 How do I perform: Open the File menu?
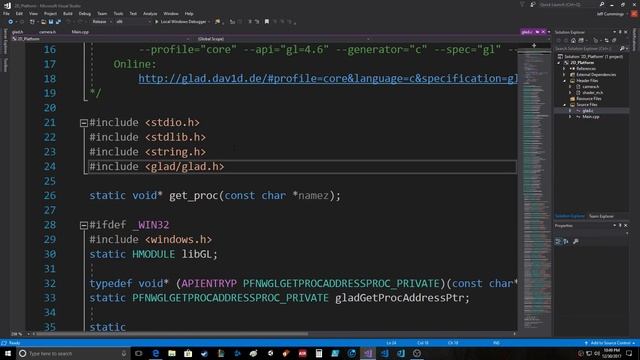(x=6, y=13)
